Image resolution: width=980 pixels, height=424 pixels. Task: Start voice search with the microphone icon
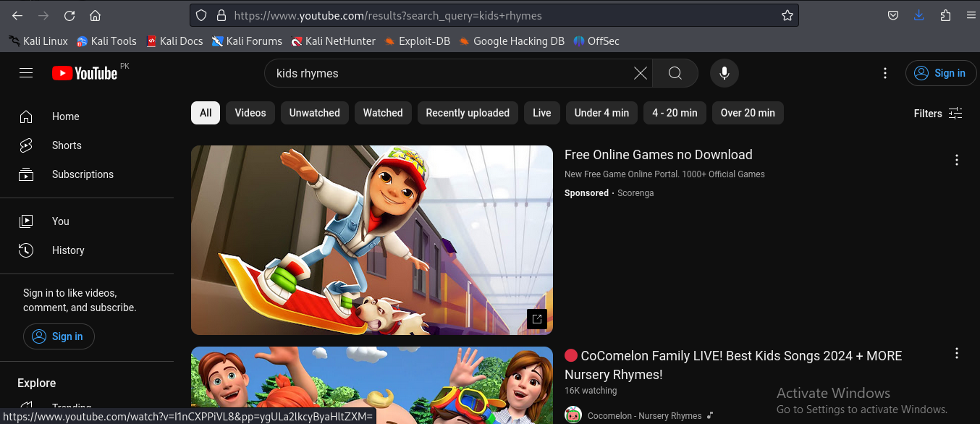point(724,73)
